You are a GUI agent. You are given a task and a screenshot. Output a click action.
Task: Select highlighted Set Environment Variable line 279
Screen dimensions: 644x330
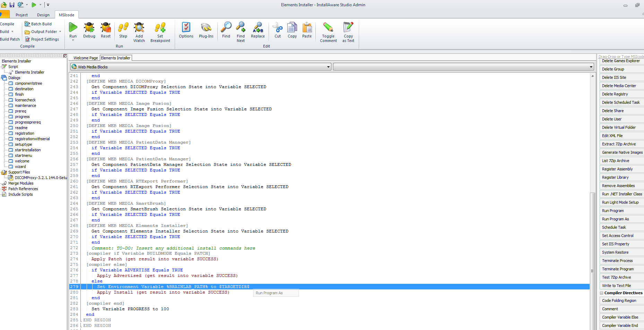(x=329, y=287)
